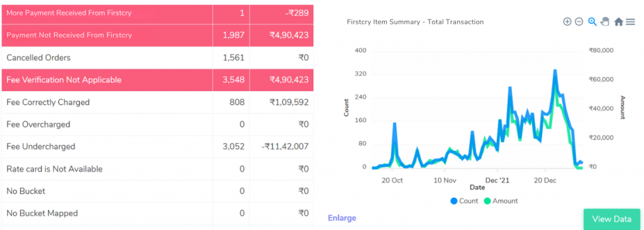
Task: Toggle the Count series legend
Action: click(x=464, y=201)
